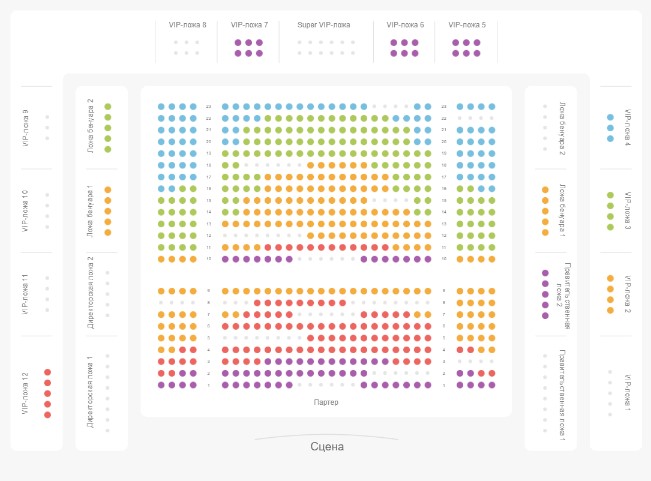The height and width of the screenshot is (481, 651).
Task: Pick bottom-left purple seat in VIP-ложа 5
Action: pos(456,54)
